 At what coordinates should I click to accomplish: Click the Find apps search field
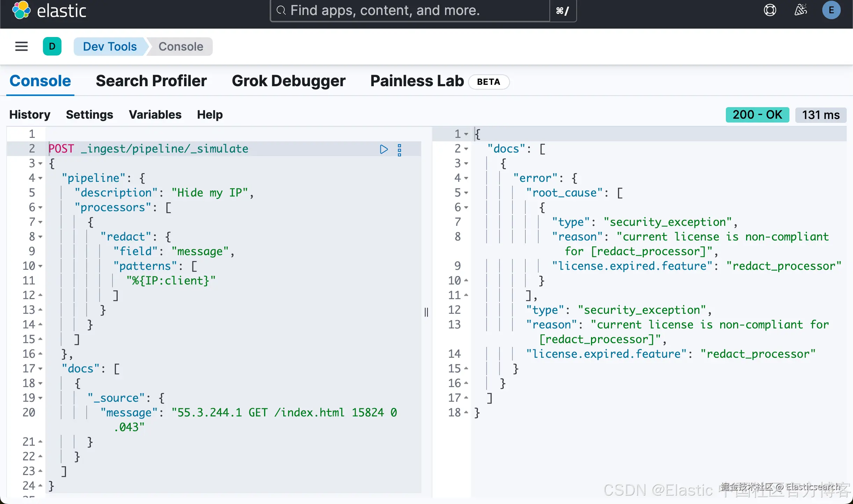pyautogui.click(x=409, y=11)
